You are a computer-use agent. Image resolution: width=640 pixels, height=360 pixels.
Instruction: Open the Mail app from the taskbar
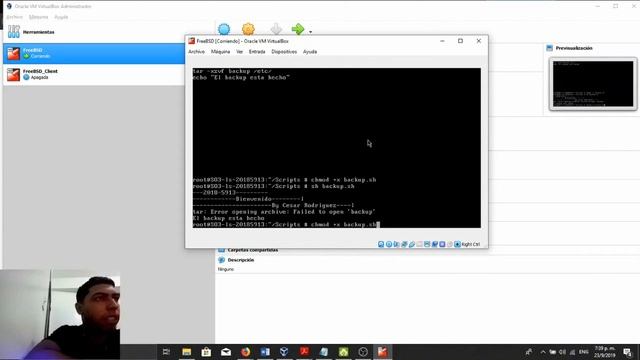pos(226,352)
